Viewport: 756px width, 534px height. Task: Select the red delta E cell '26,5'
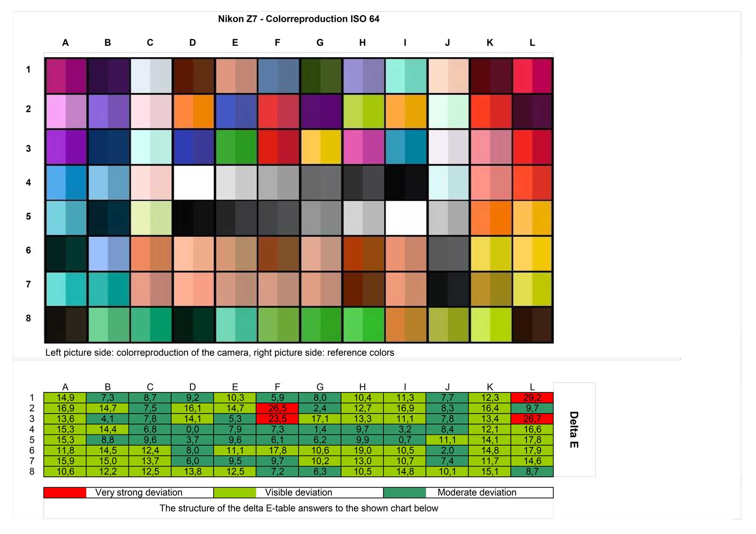pos(277,408)
